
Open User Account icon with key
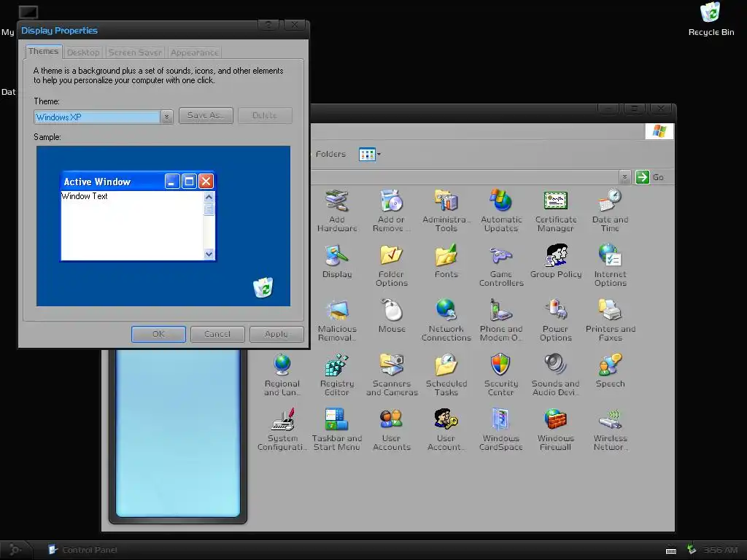[446, 429]
